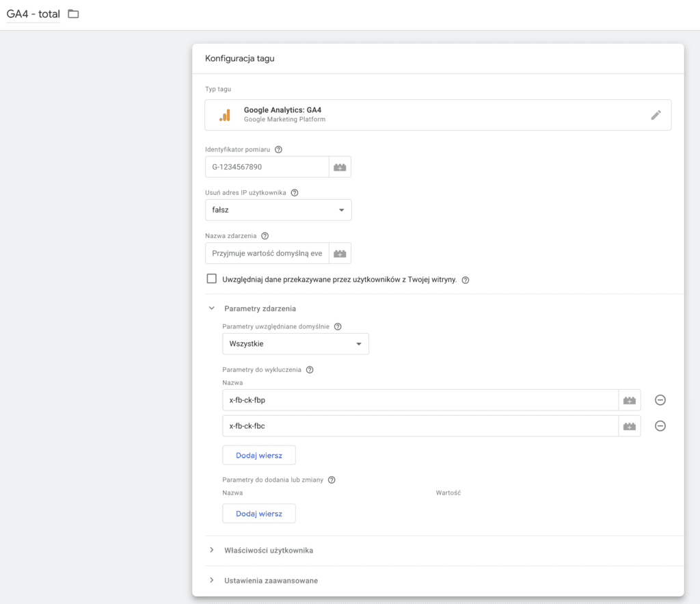This screenshot has height=604, width=700.
Task: Click the Konfiguracja tagu heading
Action: coord(240,59)
